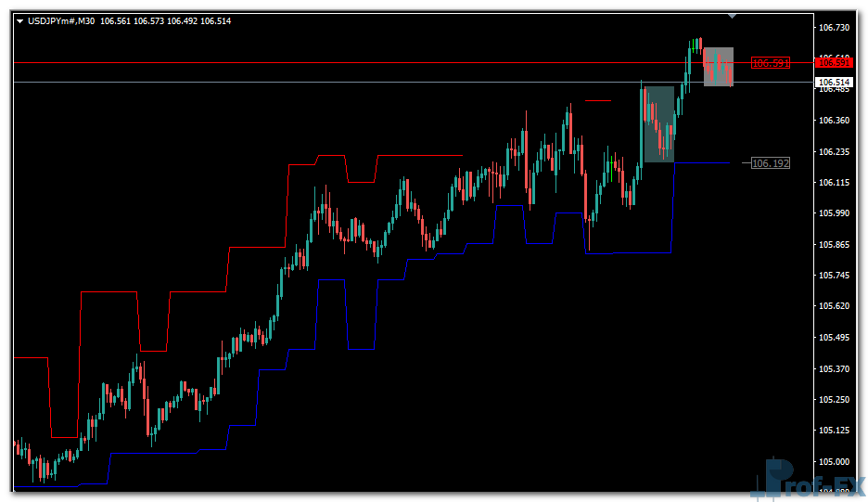This screenshot has width=868, height=502.
Task: Click the 105.990 price on the scale
Action: point(836,213)
